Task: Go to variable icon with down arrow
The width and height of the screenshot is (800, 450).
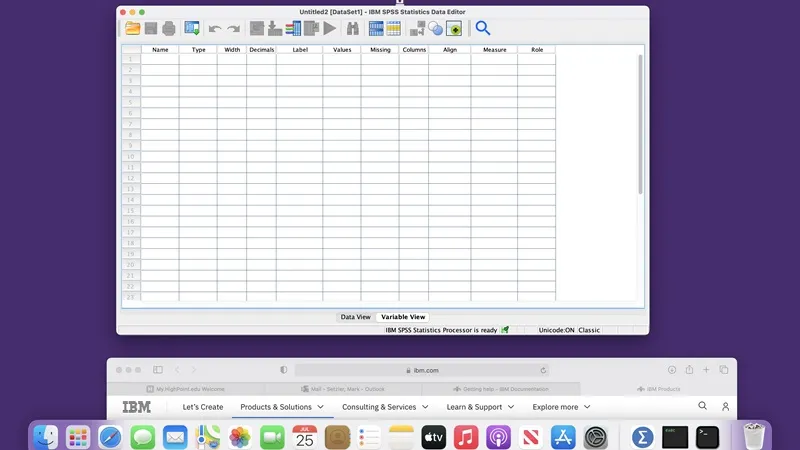Action: click(275, 29)
